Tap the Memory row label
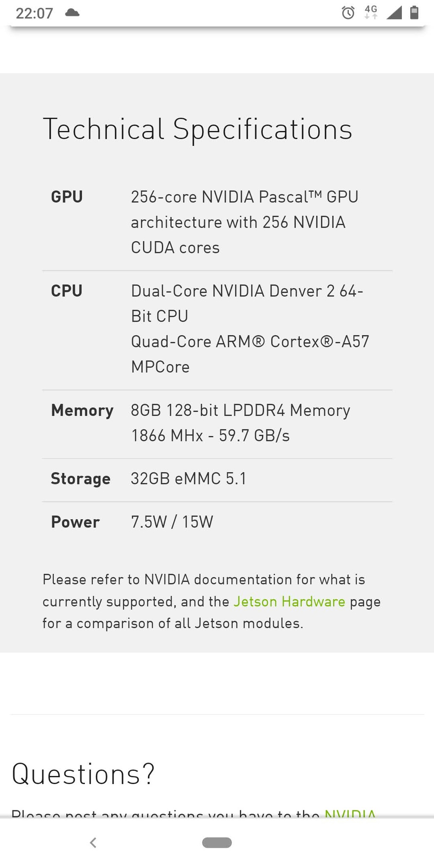The height and width of the screenshot is (868, 434). pyautogui.click(x=82, y=410)
